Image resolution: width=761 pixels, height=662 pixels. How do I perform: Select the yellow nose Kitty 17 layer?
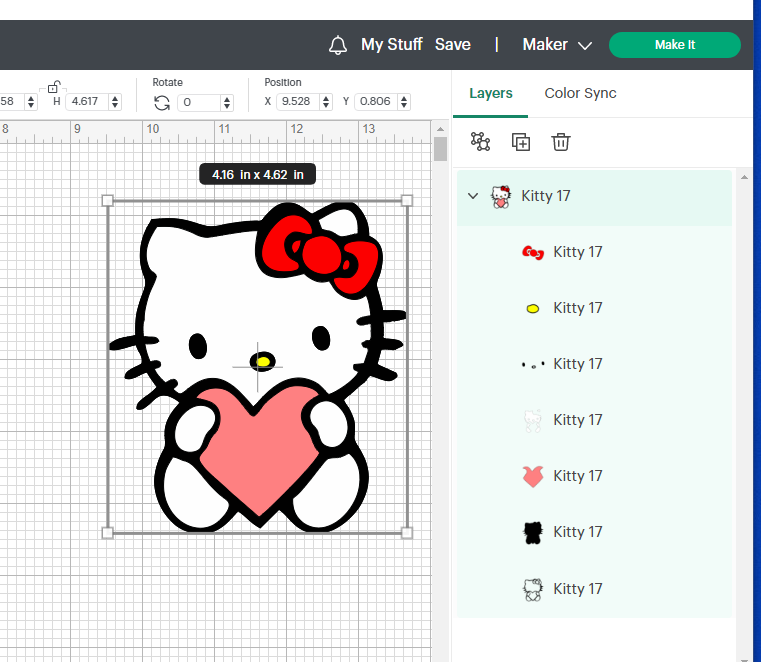point(594,308)
